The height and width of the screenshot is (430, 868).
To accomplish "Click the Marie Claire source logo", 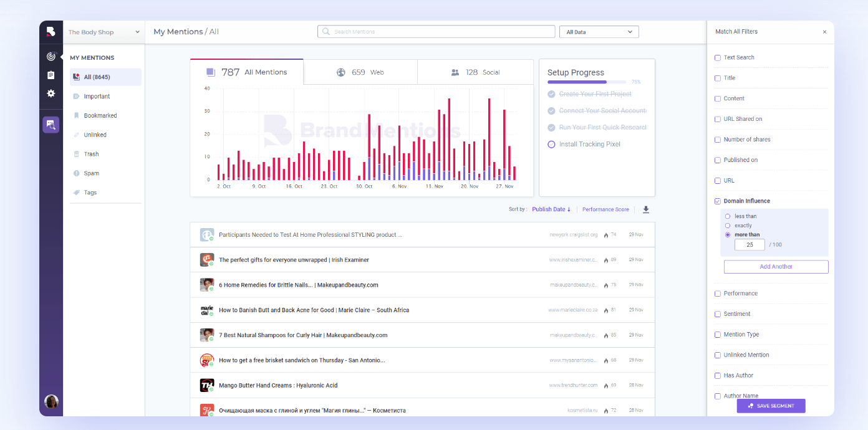I will [207, 310].
